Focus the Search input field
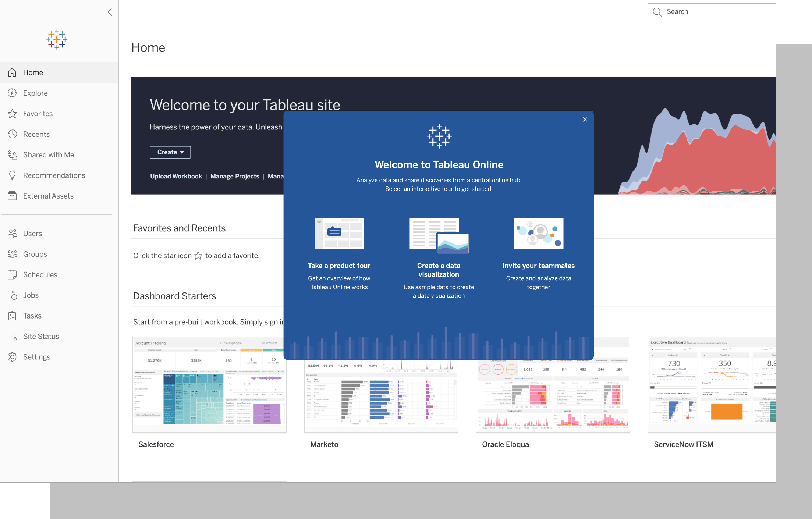The image size is (812, 519). pyautogui.click(x=712, y=11)
